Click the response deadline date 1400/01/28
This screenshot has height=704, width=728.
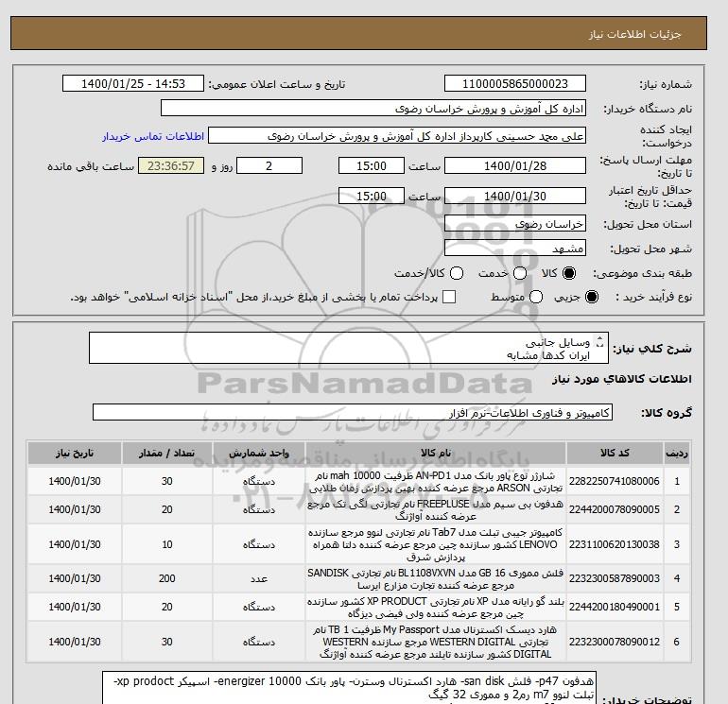[515, 165]
